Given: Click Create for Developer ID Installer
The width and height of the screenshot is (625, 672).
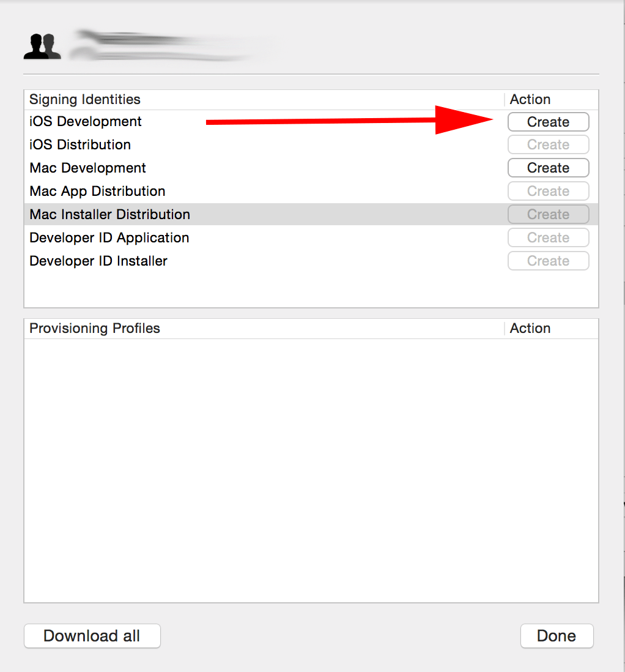Looking at the screenshot, I should 548,261.
